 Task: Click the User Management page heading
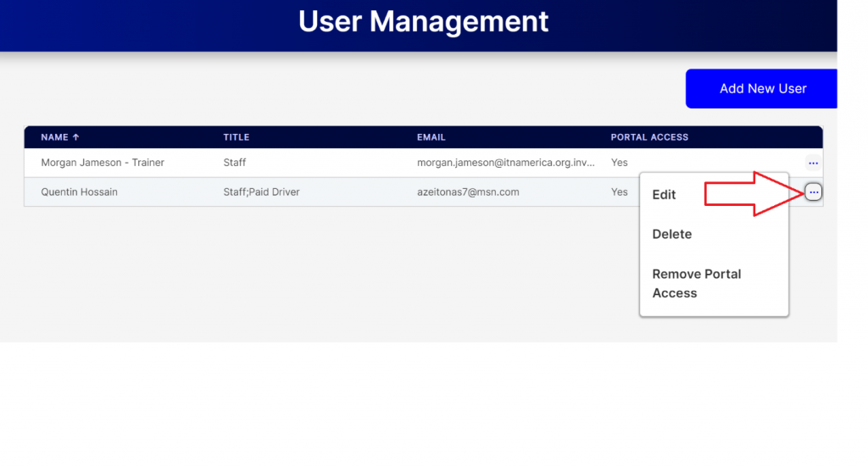423,21
